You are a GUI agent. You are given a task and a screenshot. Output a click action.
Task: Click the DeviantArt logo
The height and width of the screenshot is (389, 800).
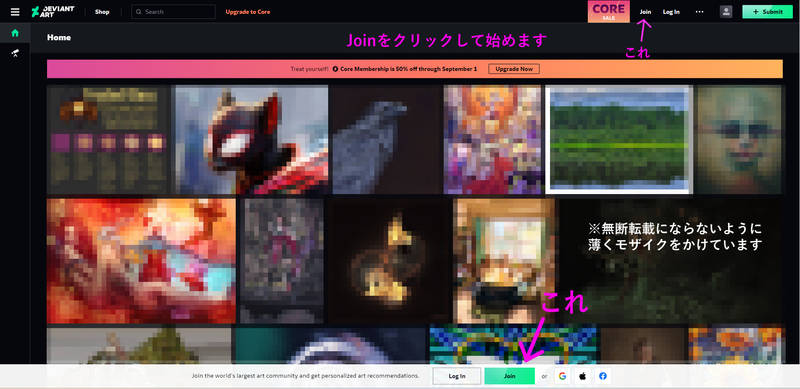[x=53, y=11]
